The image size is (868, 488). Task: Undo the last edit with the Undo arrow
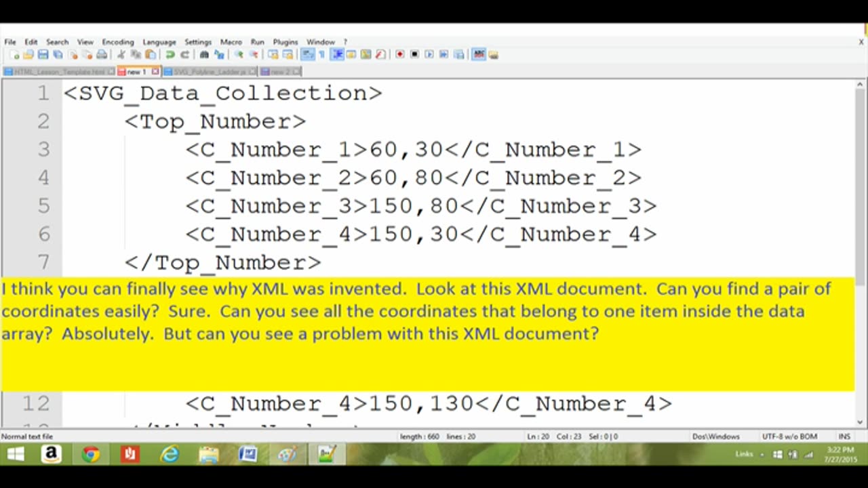pyautogui.click(x=170, y=55)
